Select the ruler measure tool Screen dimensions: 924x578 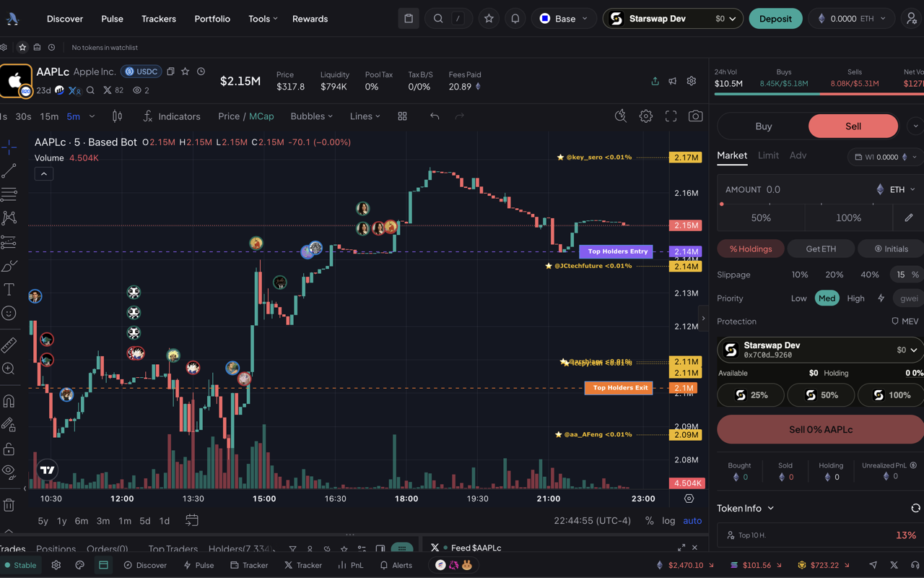click(9, 345)
